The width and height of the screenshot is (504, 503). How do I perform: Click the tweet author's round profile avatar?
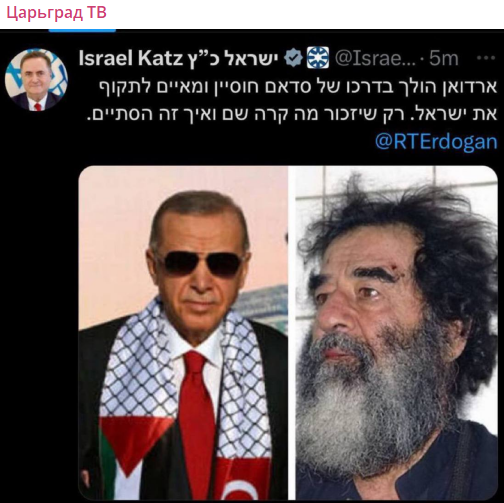(x=36, y=79)
